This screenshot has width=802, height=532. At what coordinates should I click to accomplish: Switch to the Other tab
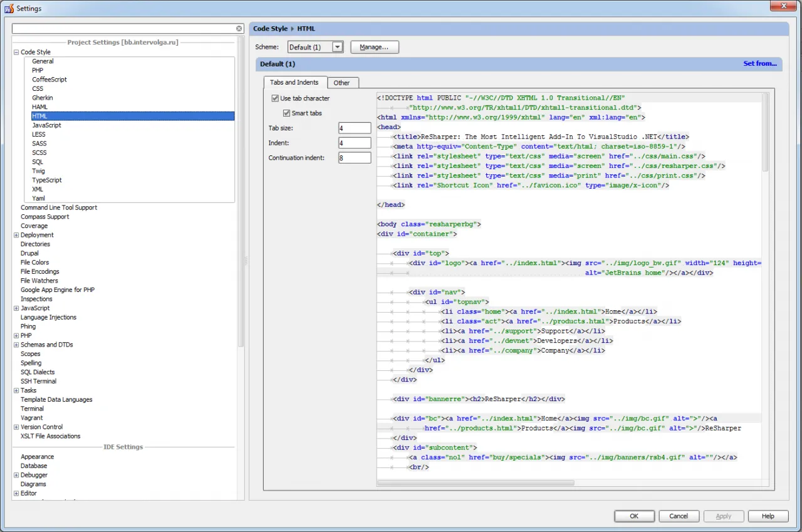coord(341,83)
